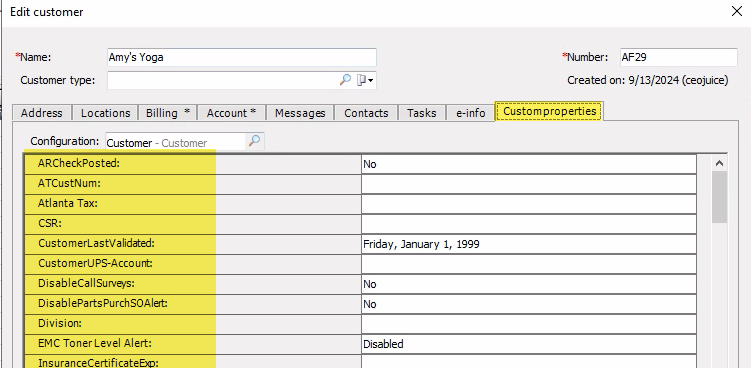
Task: Select the DisablePartsPurchSOAlert label
Action: (102, 303)
